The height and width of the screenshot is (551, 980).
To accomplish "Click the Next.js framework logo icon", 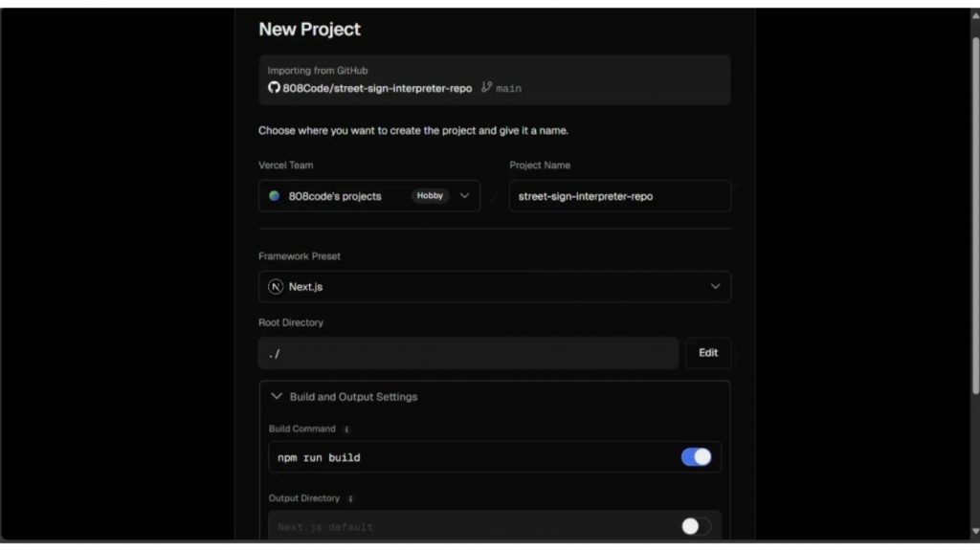I will (x=276, y=287).
